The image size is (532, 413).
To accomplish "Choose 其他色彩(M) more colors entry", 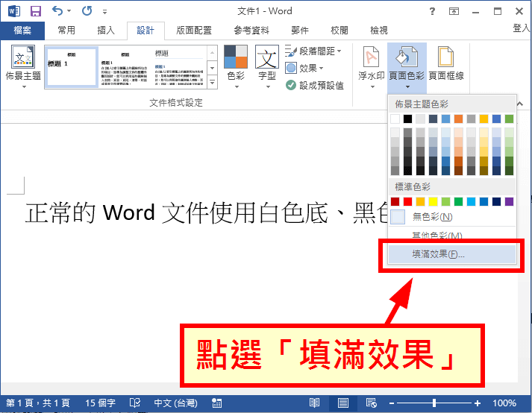I will click(x=452, y=234).
